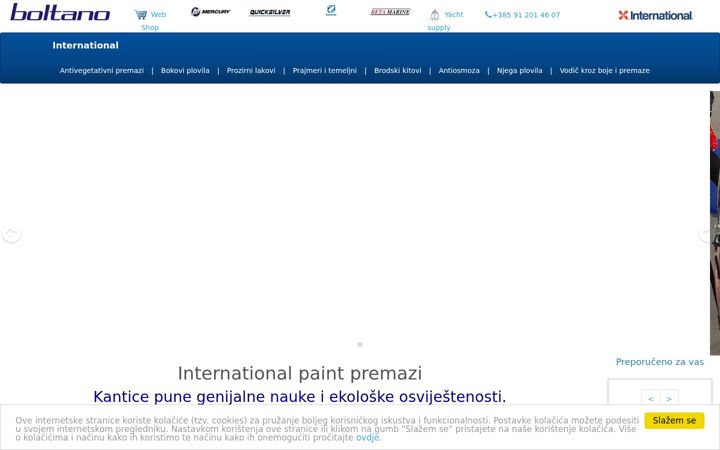Click the International heading in the blue bar
Viewport: 720px width, 450px height.
tap(85, 45)
